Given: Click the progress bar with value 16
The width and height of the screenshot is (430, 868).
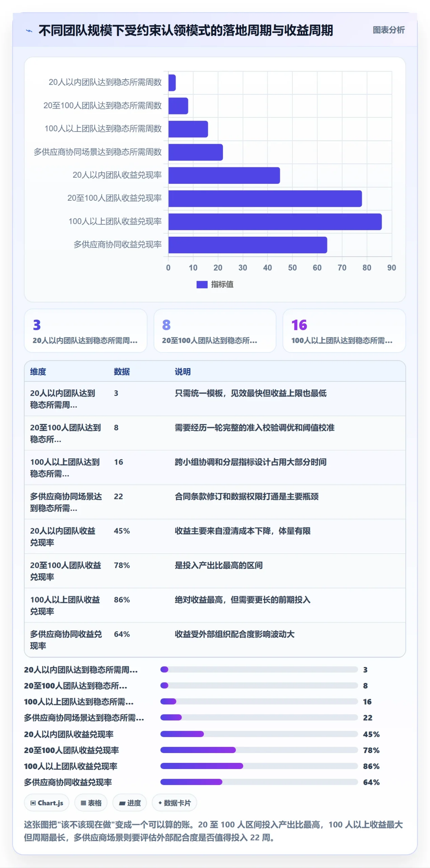Looking at the screenshot, I should tap(259, 701).
